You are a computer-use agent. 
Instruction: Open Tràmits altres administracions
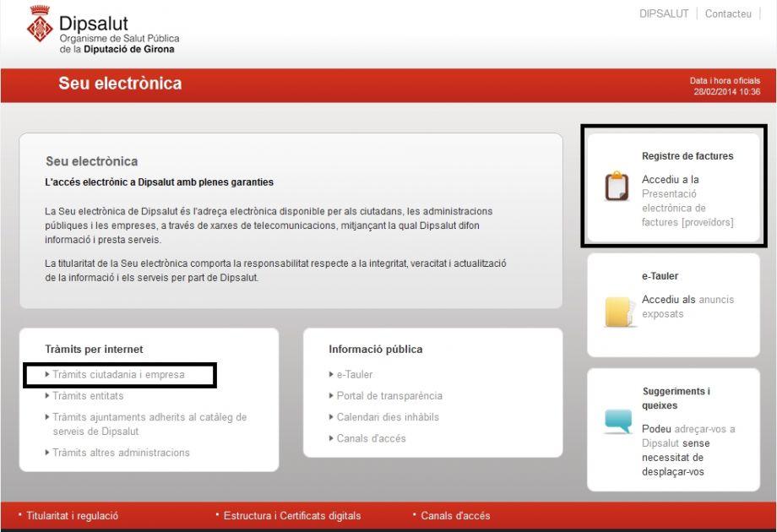tap(120, 453)
